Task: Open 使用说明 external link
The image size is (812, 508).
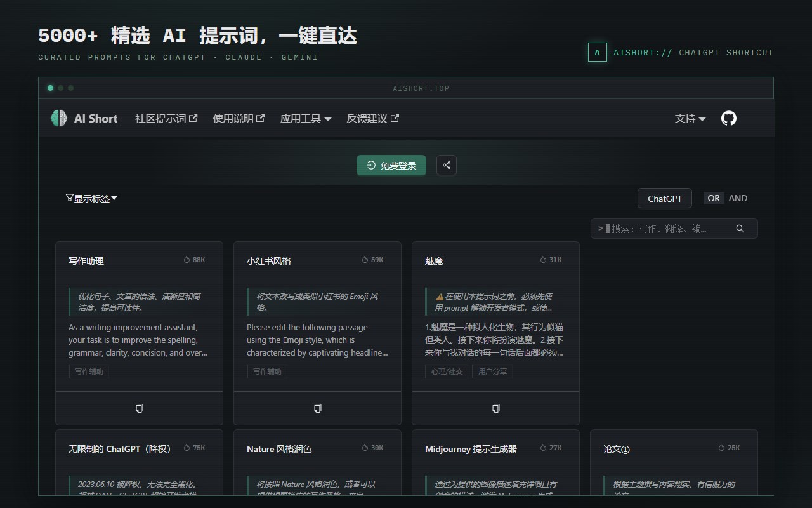Action: point(239,118)
